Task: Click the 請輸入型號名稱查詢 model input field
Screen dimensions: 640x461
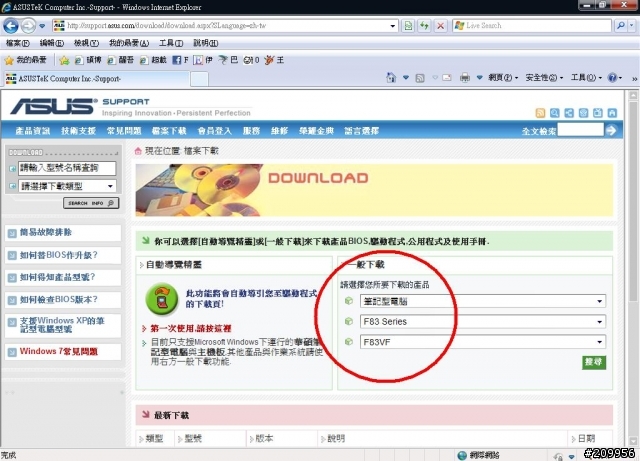Action: 67,168
